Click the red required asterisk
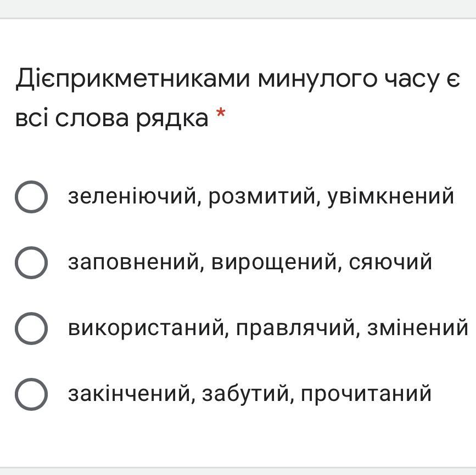Image resolution: width=476 pixels, height=475 pixels. point(221,115)
